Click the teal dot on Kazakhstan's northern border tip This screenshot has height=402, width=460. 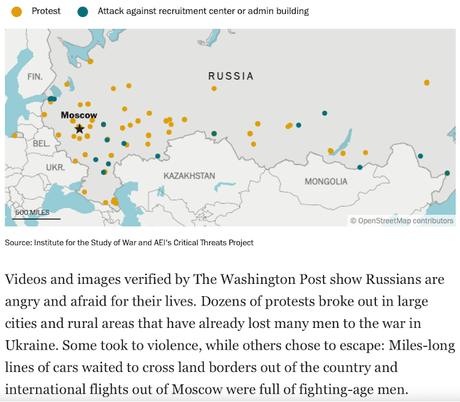click(x=214, y=134)
